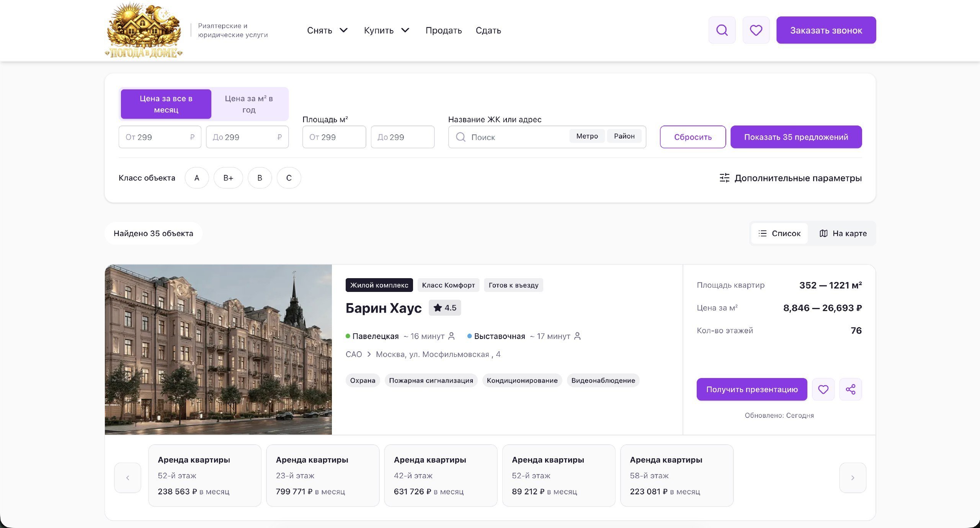Open the Метро selector in search
980x528 pixels.
(587, 136)
